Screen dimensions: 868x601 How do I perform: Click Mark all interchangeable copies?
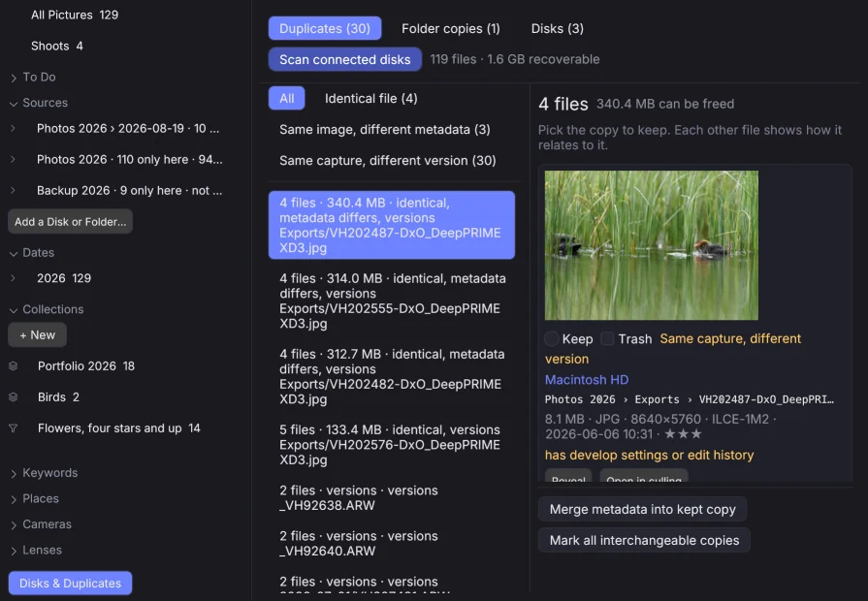click(644, 540)
